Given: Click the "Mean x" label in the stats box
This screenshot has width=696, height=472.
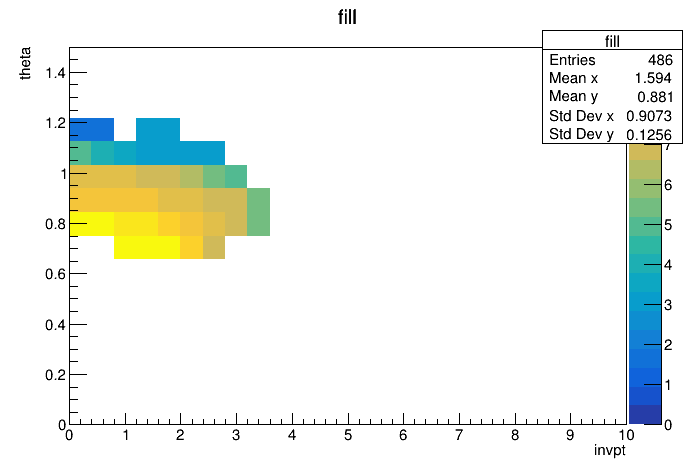Looking at the screenshot, I should tap(573, 78).
